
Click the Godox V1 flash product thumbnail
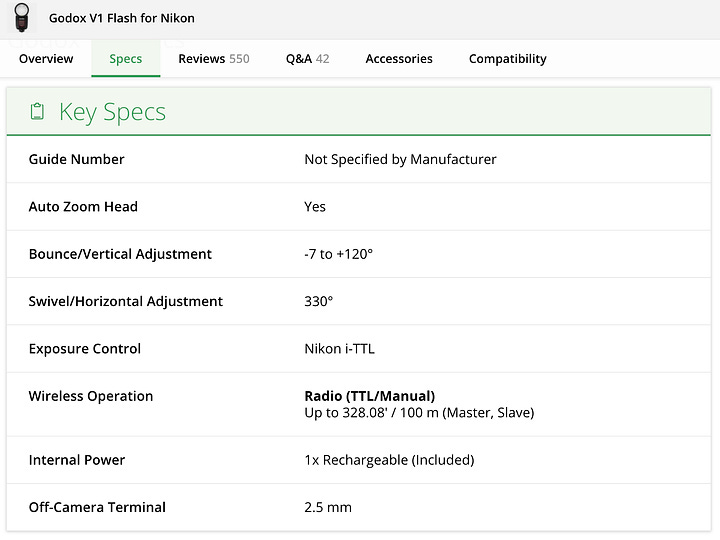(x=21, y=17)
